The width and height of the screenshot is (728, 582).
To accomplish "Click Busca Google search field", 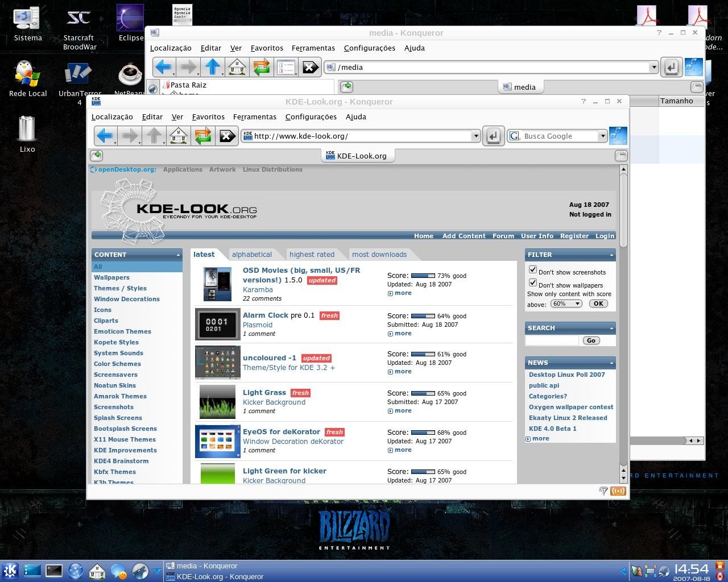I will click(560, 136).
